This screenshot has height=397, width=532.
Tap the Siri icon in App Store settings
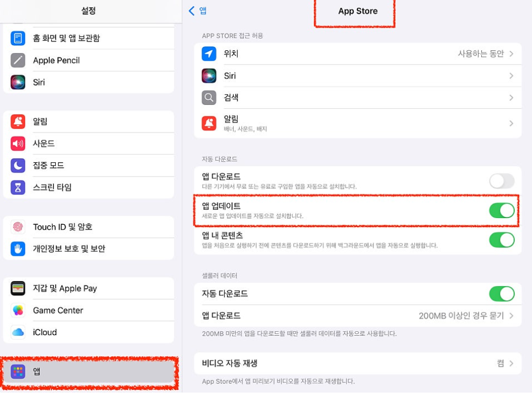pyautogui.click(x=209, y=76)
